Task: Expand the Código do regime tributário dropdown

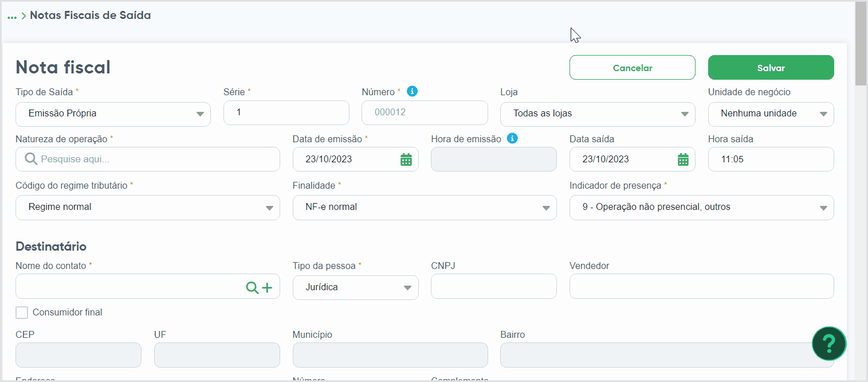Action: (x=148, y=207)
